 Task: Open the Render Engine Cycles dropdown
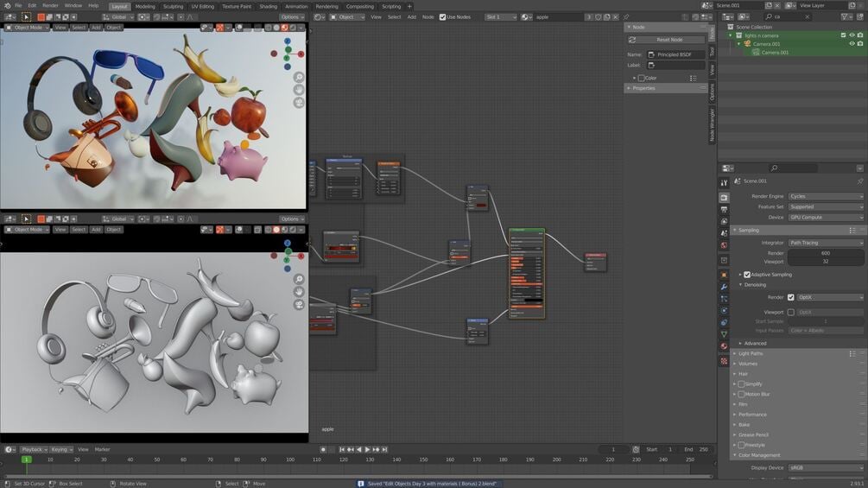(x=826, y=196)
